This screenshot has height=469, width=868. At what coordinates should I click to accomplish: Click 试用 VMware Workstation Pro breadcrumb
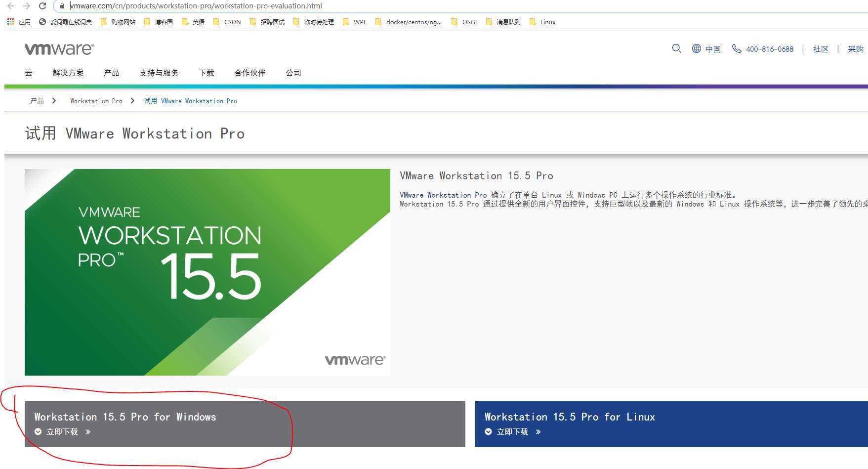(x=190, y=101)
